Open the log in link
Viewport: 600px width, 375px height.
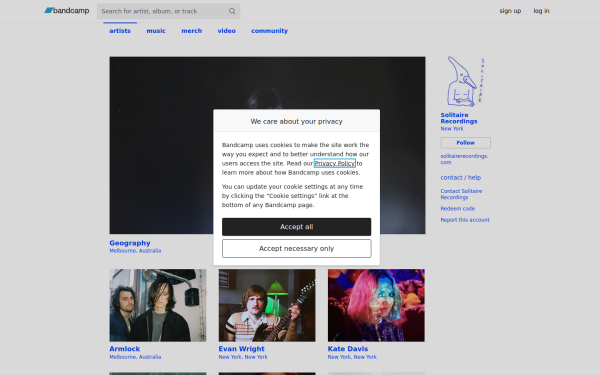click(x=541, y=11)
